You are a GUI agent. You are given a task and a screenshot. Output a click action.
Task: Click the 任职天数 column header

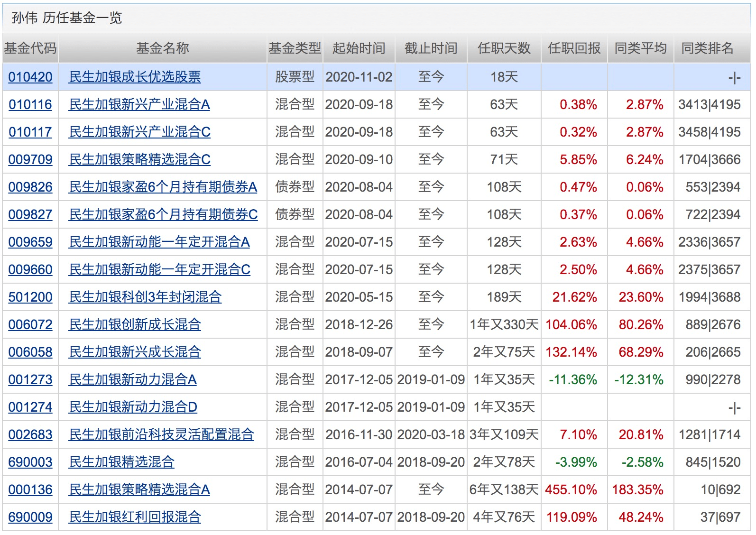pos(504,48)
